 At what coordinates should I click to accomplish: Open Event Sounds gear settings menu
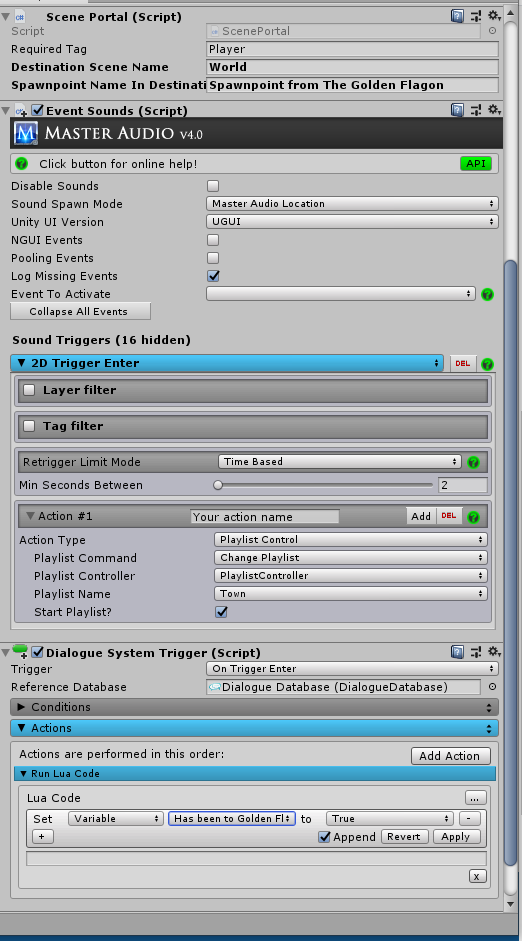coord(494,110)
